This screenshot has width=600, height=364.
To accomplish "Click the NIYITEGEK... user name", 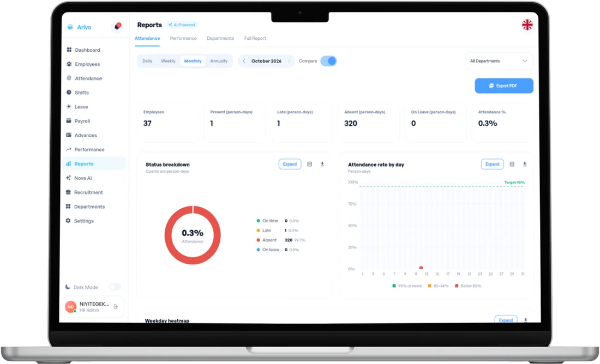I will (x=94, y=304).
